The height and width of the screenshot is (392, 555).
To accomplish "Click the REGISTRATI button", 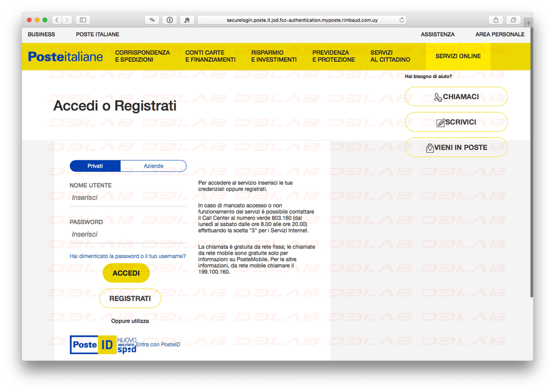I will 130,298.
